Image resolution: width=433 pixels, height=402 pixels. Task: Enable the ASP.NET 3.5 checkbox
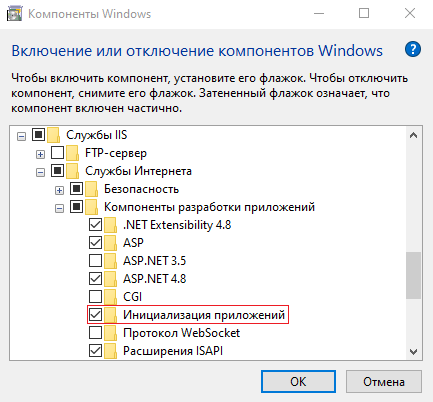pos(95,261)
